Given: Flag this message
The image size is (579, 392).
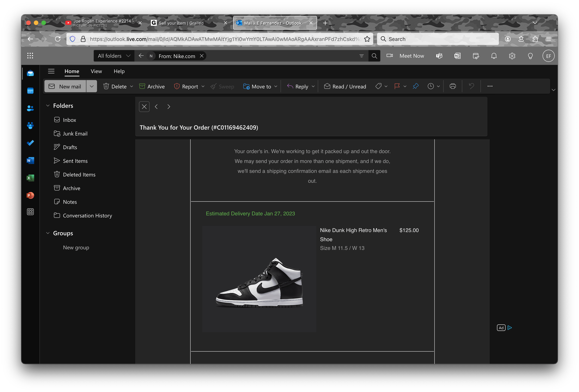Looking at the screenshot, I should [397, 86].
